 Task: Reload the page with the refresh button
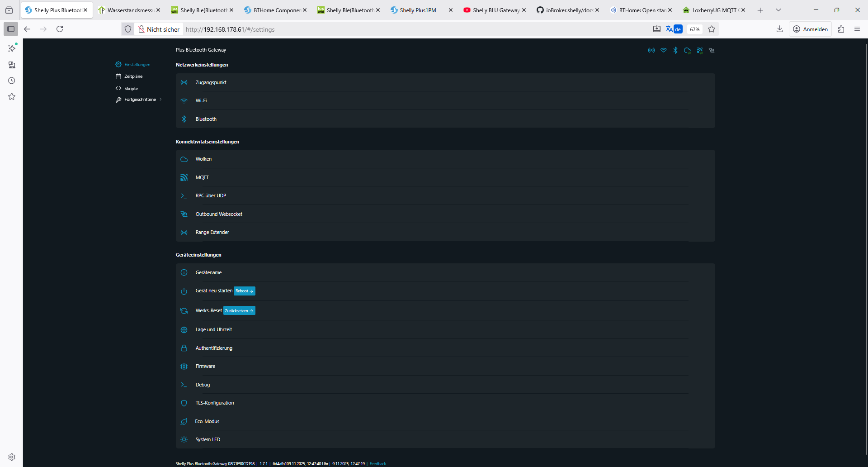(60, 29)
